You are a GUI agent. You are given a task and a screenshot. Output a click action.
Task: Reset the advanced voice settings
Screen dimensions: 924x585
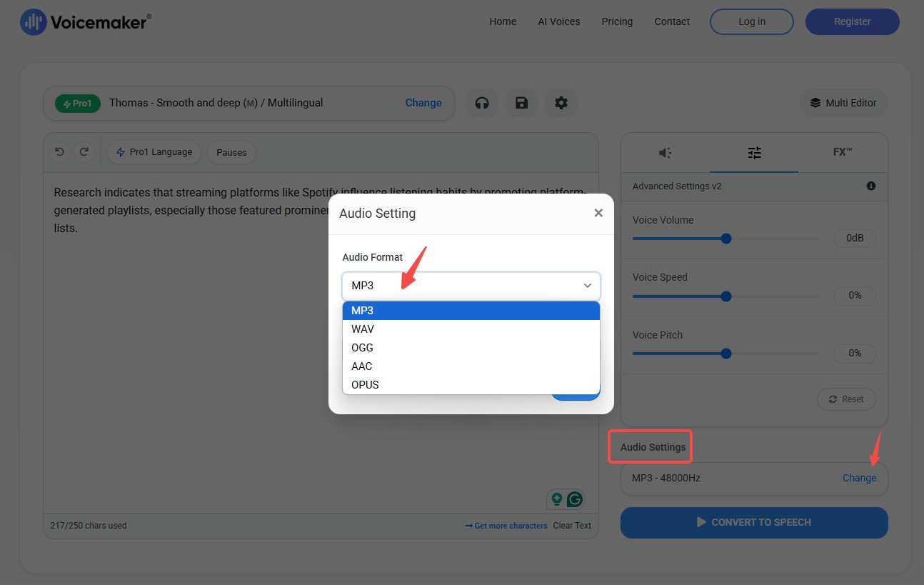(846, 399)
